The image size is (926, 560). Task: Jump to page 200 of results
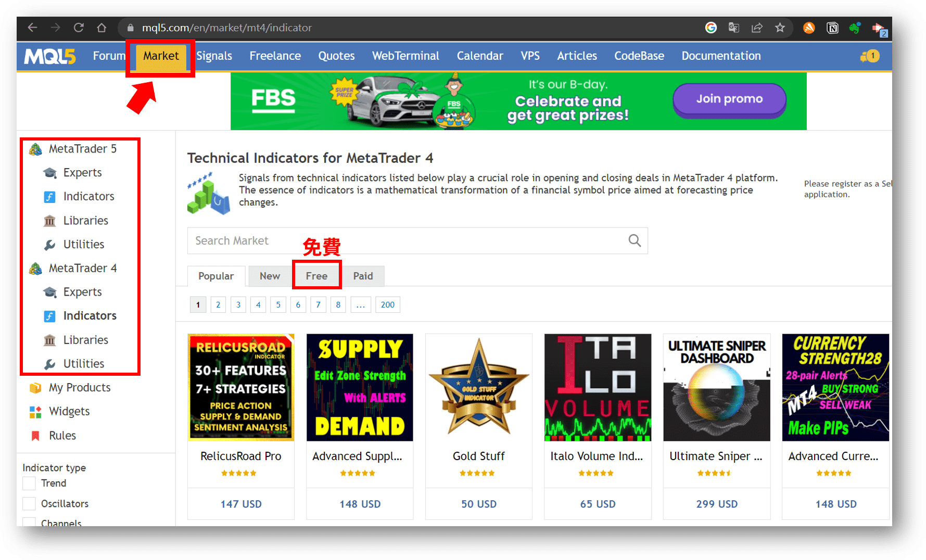click(387, 304)
